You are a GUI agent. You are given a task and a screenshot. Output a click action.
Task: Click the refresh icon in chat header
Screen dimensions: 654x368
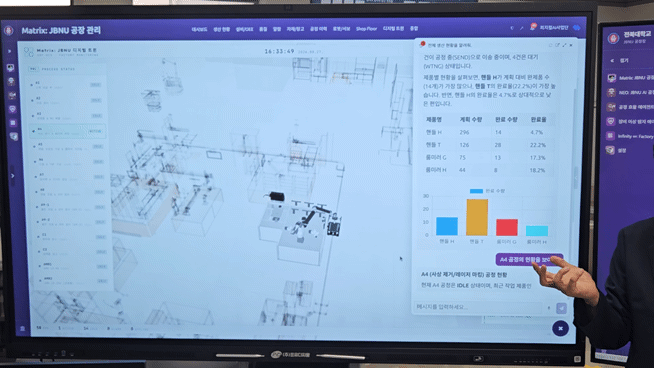551,45
